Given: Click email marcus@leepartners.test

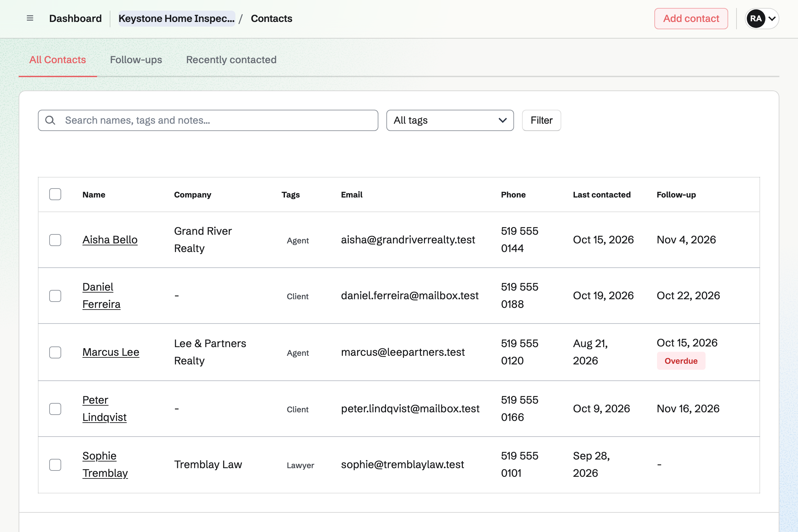Looking at the screenshot, I should coord(403,352).
